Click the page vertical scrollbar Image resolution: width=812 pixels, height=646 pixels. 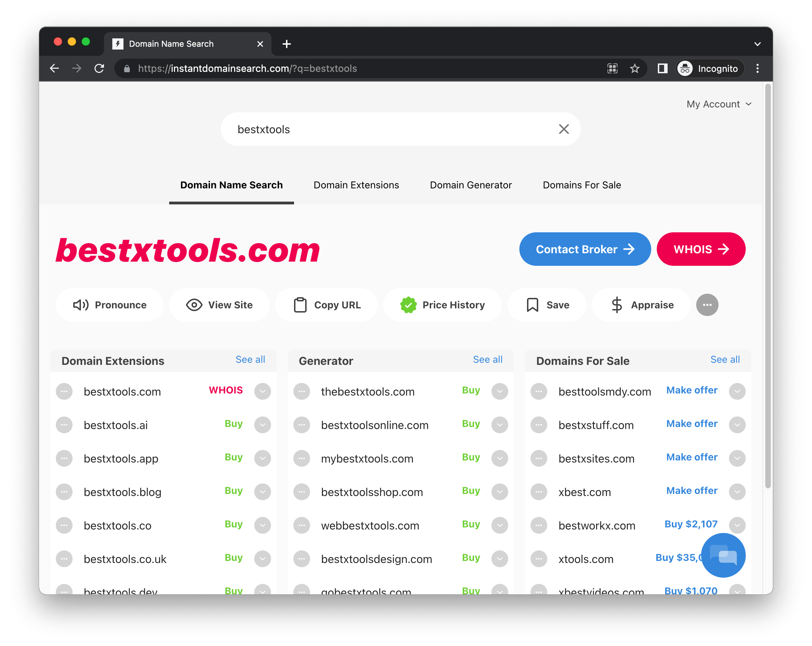point(768,286)
